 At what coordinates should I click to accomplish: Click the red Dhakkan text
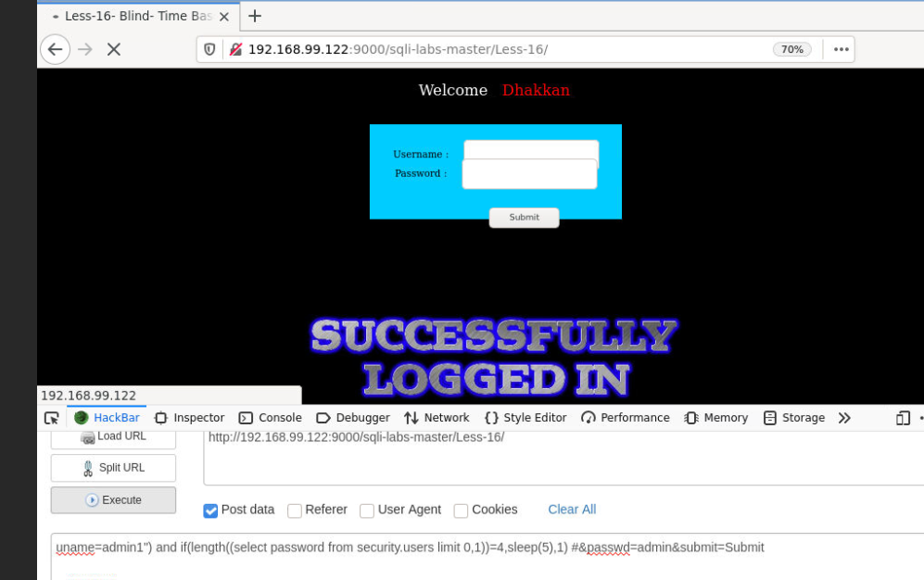[536, 90]
